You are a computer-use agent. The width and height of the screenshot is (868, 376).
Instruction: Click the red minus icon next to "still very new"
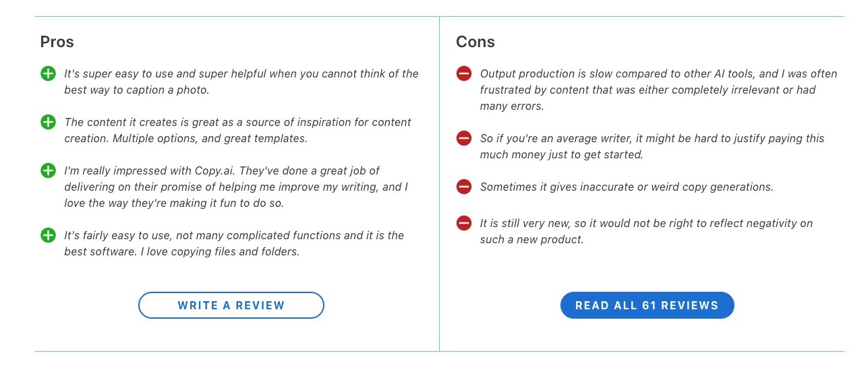click(x=464, y=223)
